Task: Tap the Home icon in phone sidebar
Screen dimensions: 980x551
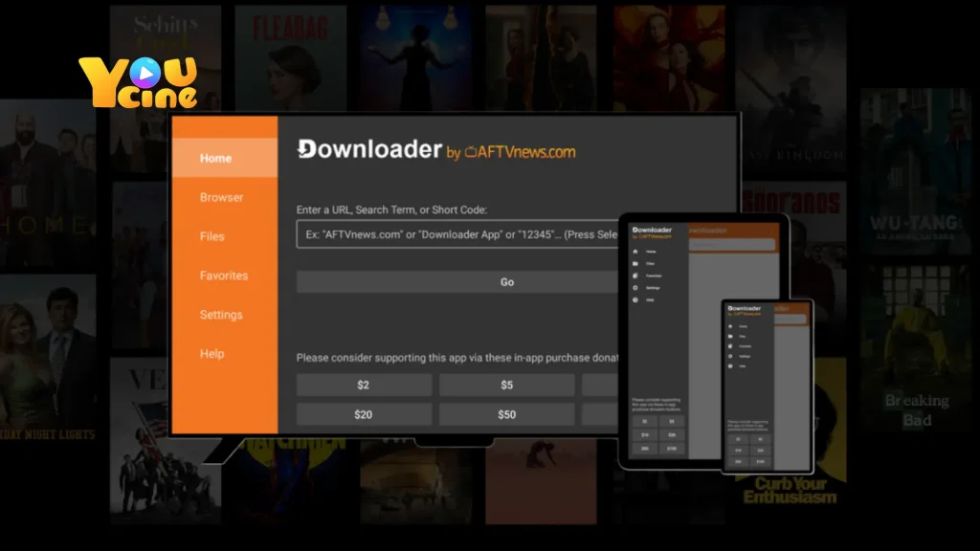Action: [730, 326]
